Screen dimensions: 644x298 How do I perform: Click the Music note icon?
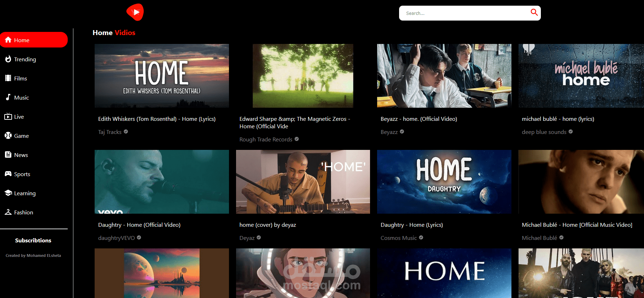(8, 97)
